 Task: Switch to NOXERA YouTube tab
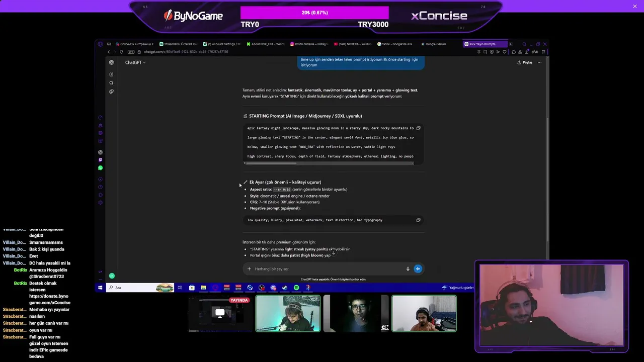point(354,44)
